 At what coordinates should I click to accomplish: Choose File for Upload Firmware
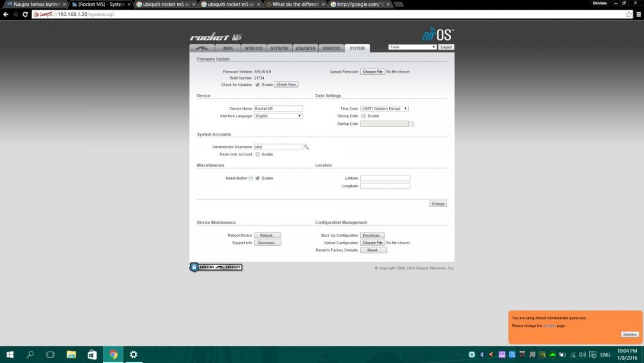372,72
